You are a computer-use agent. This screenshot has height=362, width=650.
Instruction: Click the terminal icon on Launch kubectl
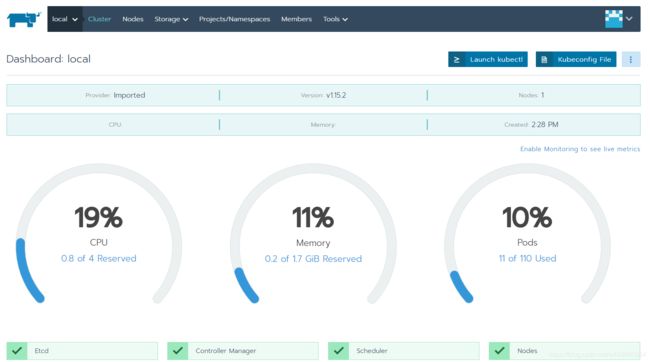click(456, 59)
